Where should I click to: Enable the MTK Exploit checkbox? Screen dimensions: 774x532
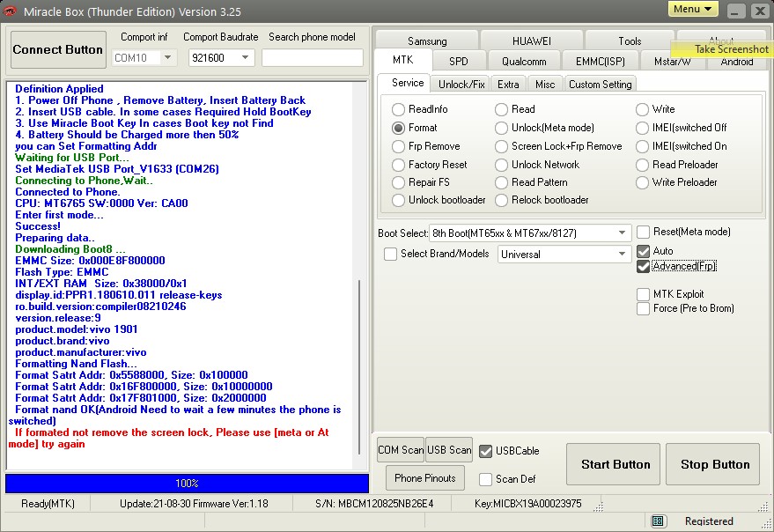(643, 294)
